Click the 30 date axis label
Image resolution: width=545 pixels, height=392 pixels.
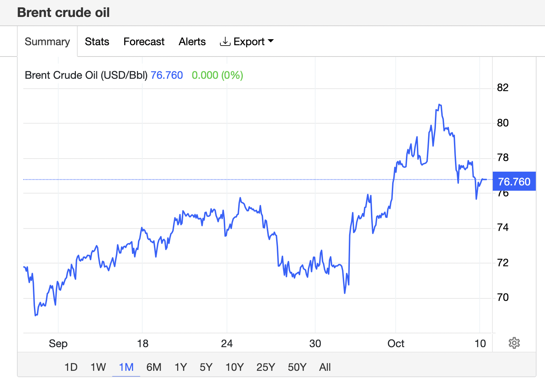coord(315,344)
